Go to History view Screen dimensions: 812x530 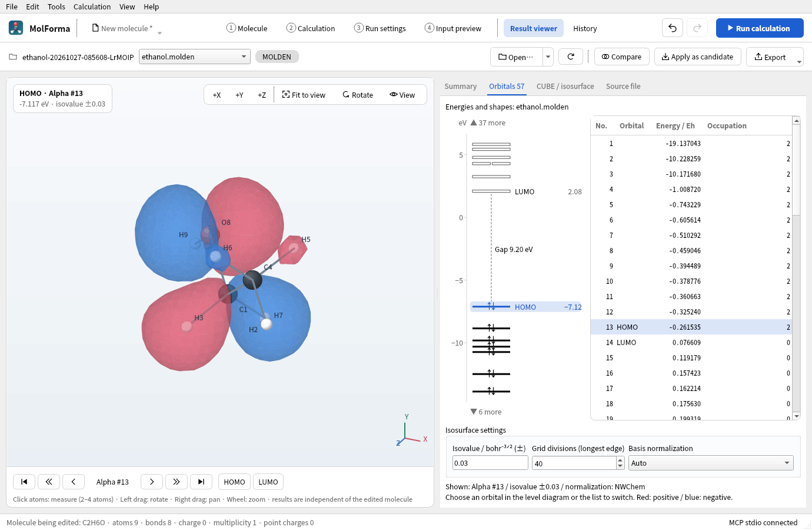point(585,28)
